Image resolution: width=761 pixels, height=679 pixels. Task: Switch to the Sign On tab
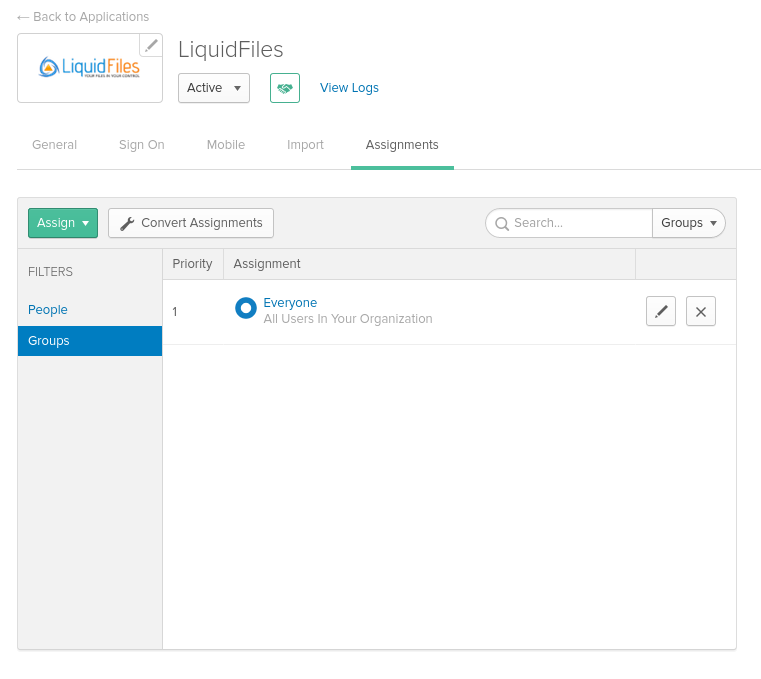tap(142, 145)
